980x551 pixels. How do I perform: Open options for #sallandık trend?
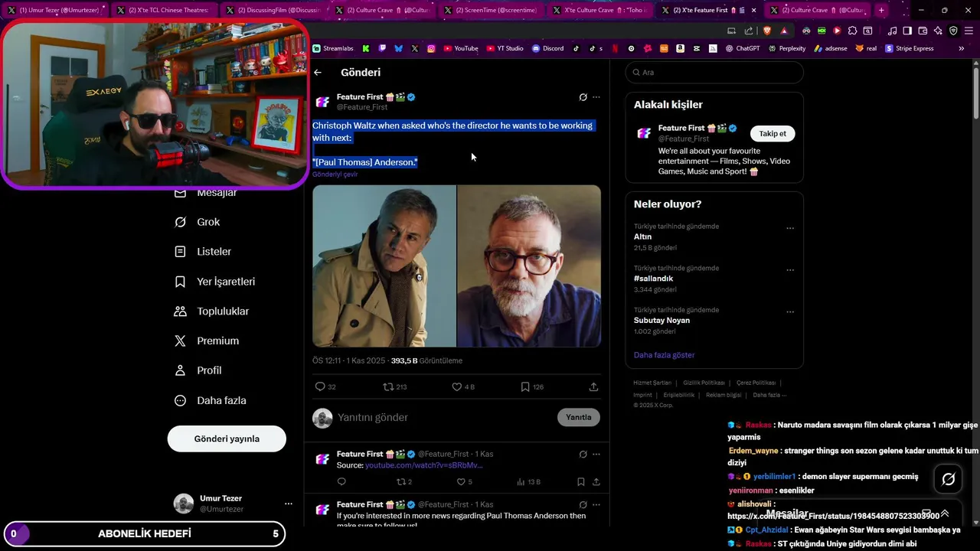click(x=790, y=270)
